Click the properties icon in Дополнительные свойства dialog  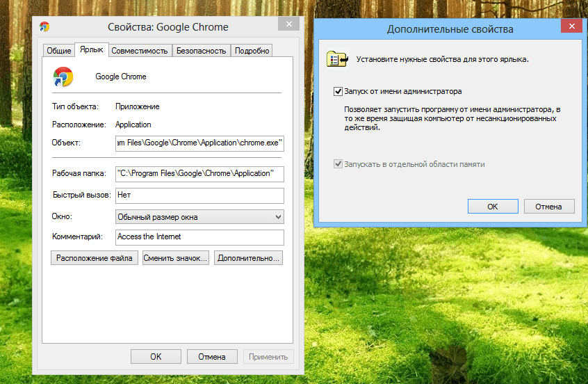336,60
